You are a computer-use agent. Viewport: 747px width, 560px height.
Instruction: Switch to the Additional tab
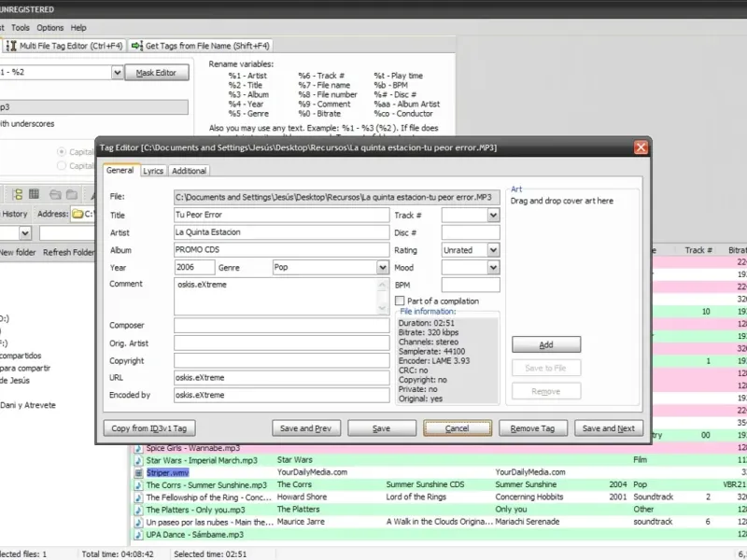189,171
